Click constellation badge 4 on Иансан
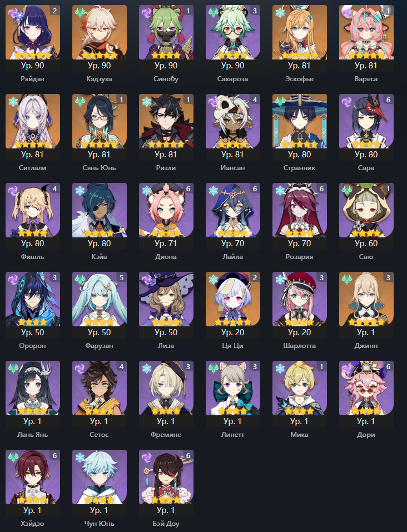Viewport: 407px width, 532px height. click(255, 100)
